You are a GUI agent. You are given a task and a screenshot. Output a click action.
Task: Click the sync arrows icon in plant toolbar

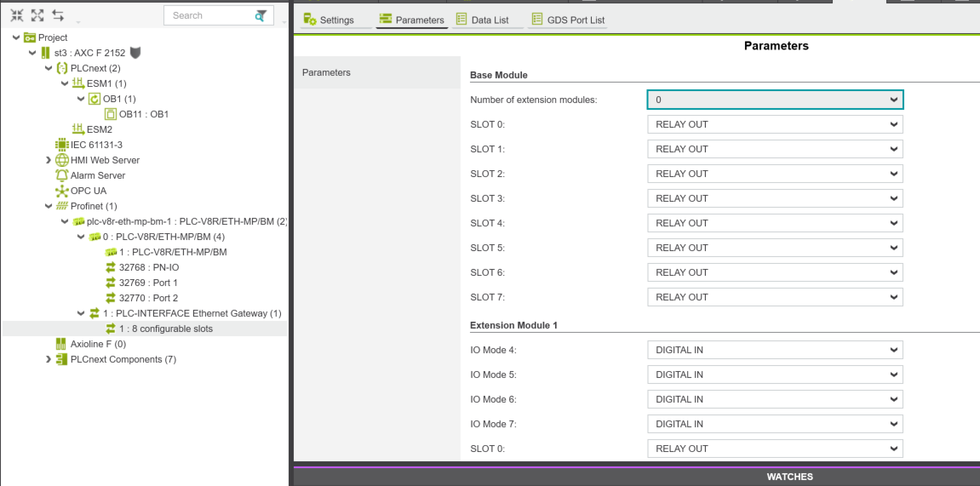click(x=58, y=15)
